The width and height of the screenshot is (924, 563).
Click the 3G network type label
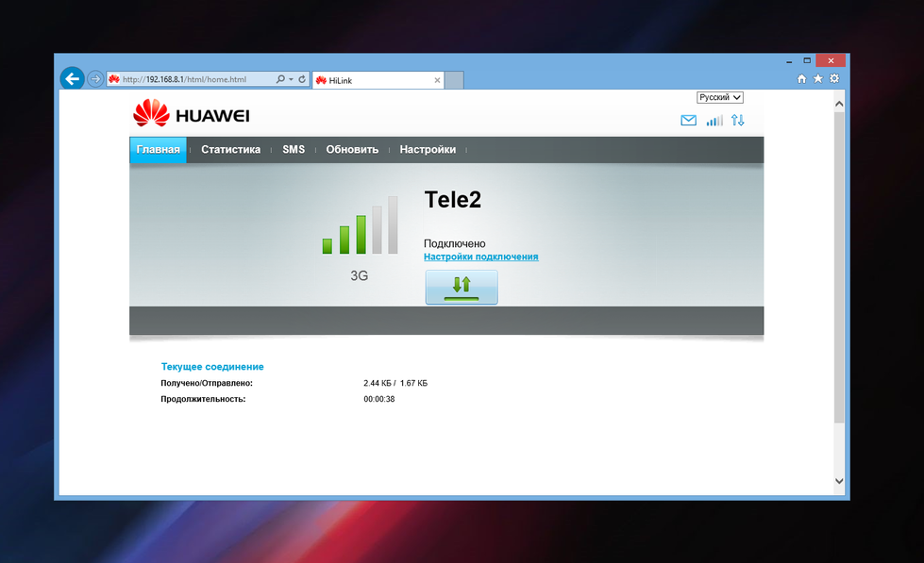pyautogui.click(x=359, y=275)
